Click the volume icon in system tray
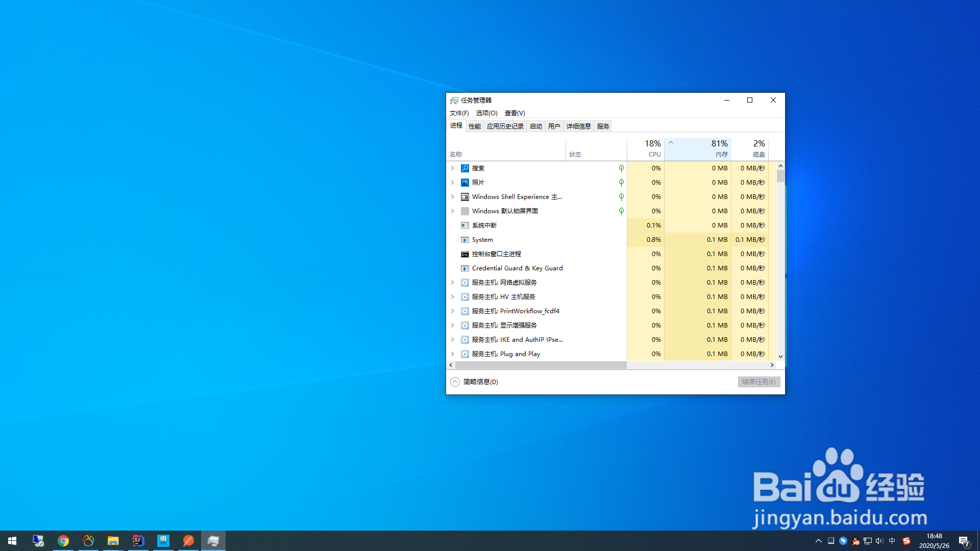The width and height of the screenshot is (980, 551). (879, 541)
